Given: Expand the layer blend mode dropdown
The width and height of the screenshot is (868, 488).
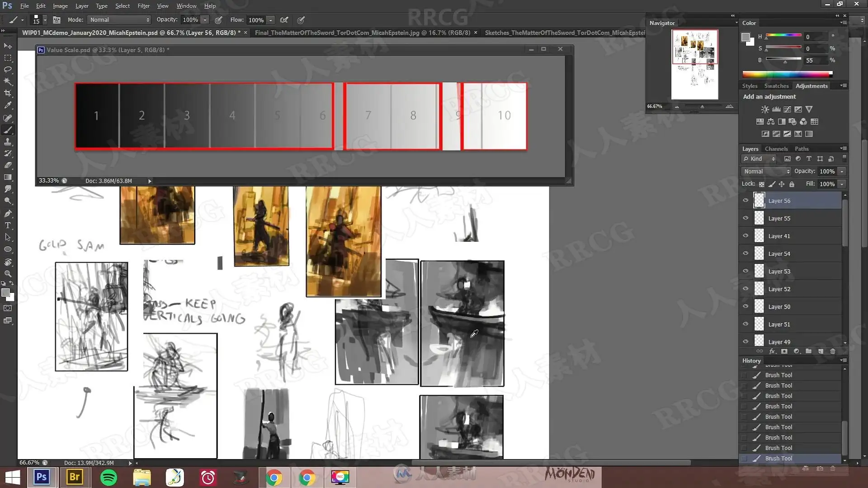Looking at the screenshot, I should tap(766, 171).
